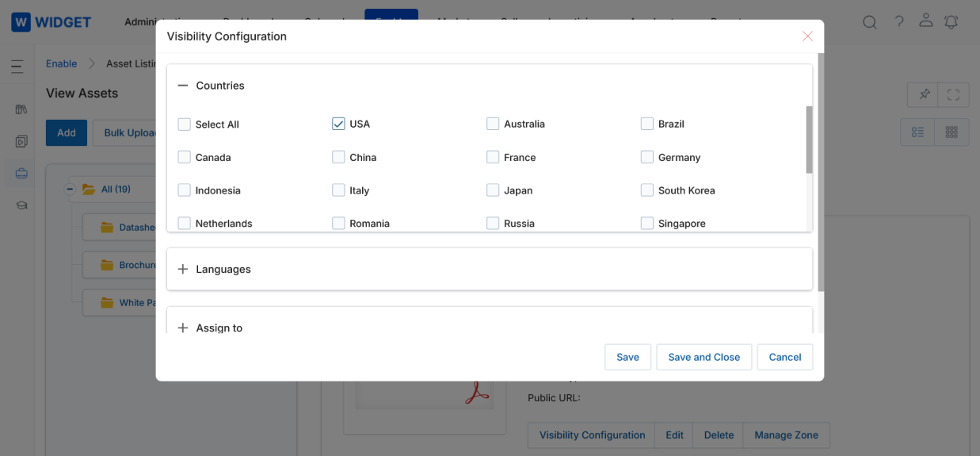Check the Australia checkbox
Image resolution: width=980 pixels, height=456 pixels.
pyautogui.click(x=493, y=124)
